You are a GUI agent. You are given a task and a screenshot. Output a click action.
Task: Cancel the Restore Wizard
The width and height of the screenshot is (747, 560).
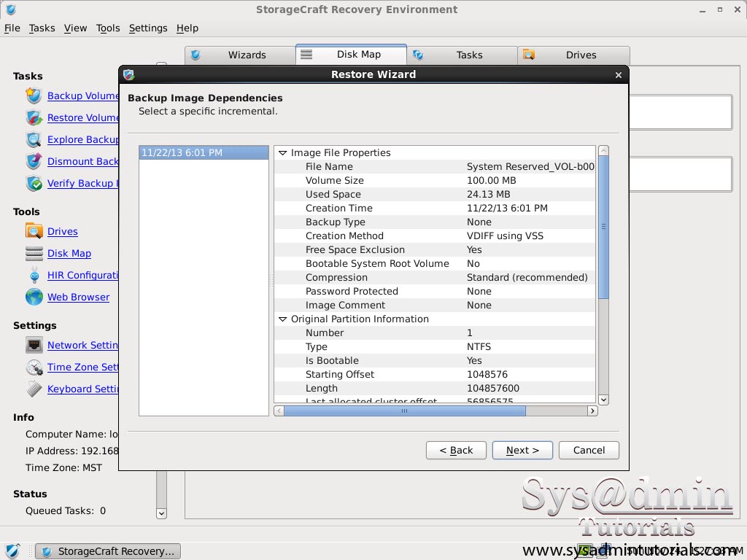[589, 450]
